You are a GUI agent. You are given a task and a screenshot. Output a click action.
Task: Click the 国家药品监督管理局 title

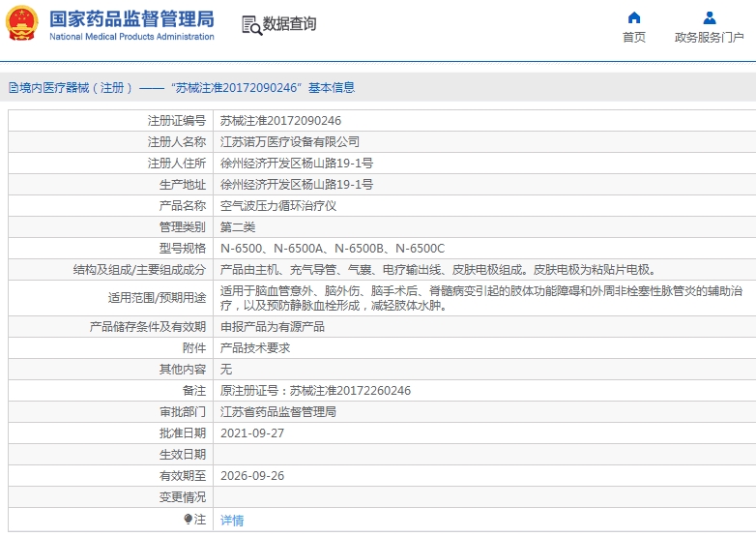point(131,19)
